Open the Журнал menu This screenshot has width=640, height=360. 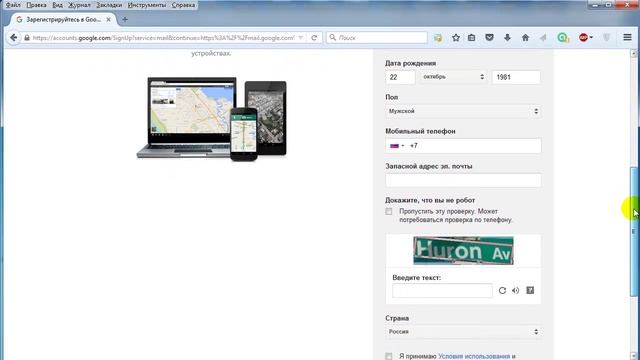tap(79, 5)
